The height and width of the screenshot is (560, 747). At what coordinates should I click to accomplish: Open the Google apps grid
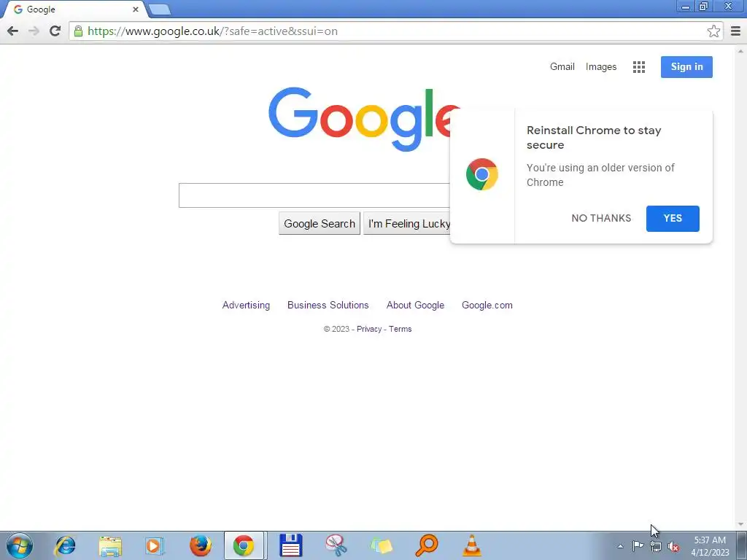click(639, 67)
